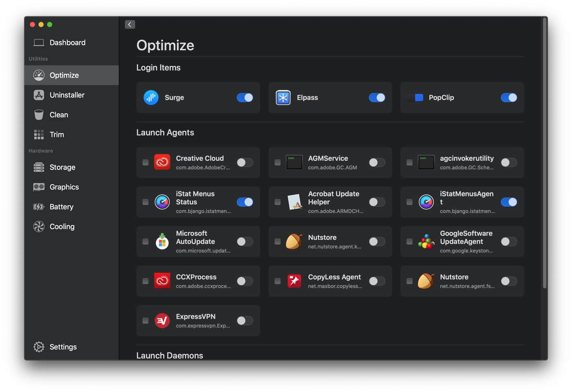572x392 pixels.
Task: Click the Launch Daemons section heading
Action: tap(170, 355)
